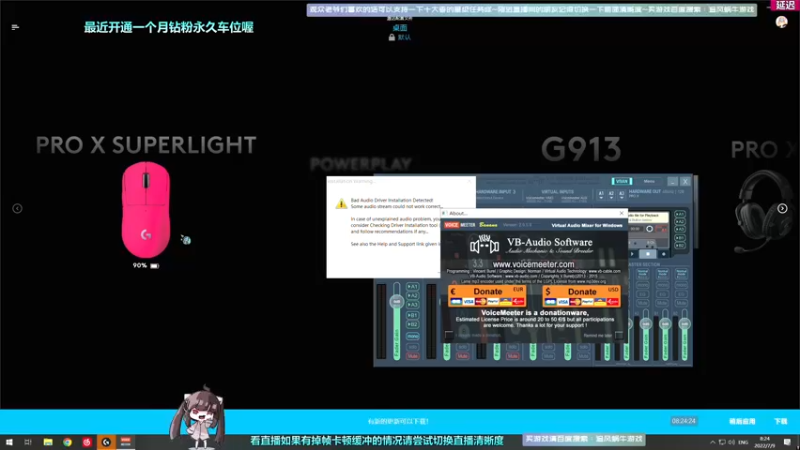Click the first strip Fader Gain knob
This screenshot has height=450, width=800.
click(x=396, y=302)
